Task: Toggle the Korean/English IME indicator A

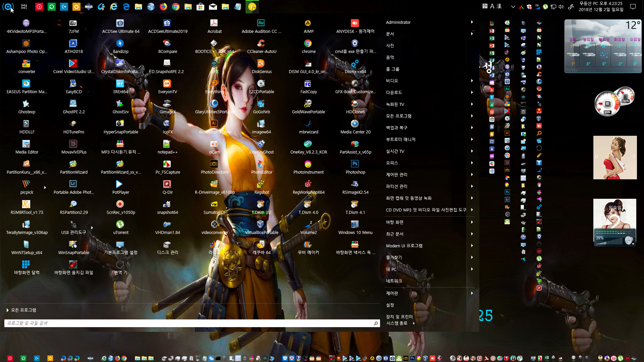Action: pos(492,6)
